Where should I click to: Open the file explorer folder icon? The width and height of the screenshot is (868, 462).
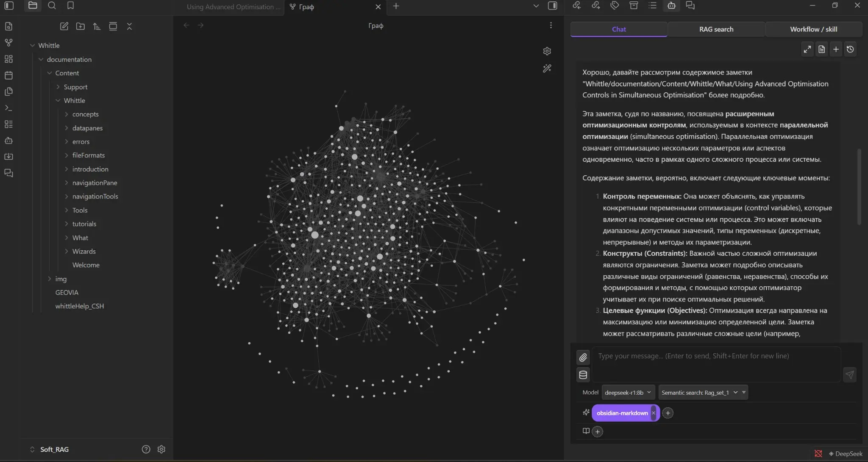[x=33, y=6]
